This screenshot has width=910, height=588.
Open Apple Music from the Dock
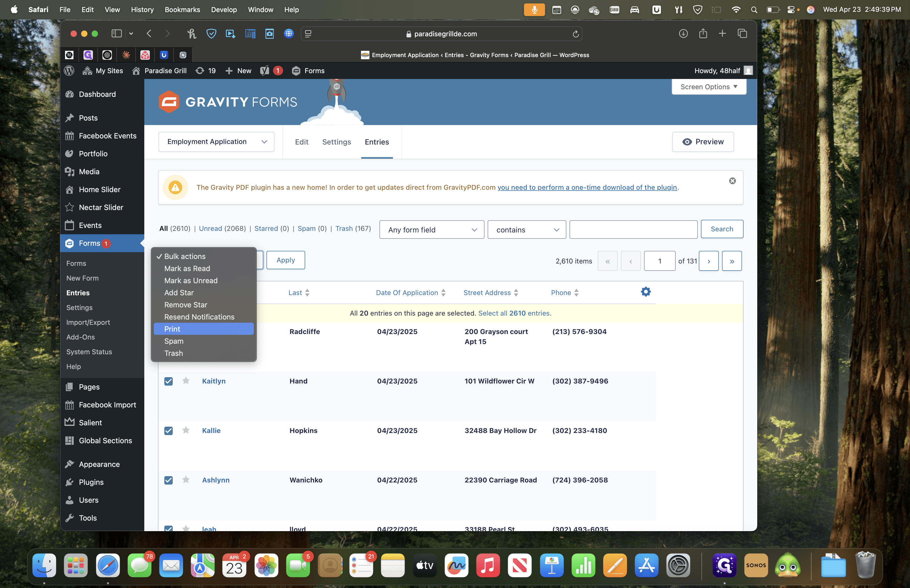point(488,565)
